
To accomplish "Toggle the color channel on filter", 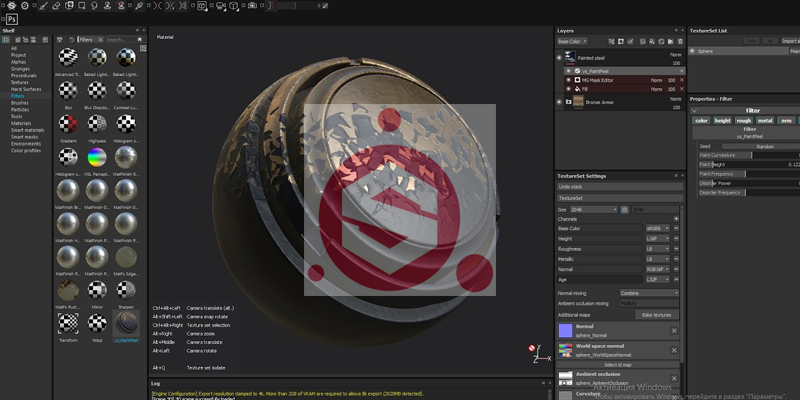I will click(x=702, y=120).
